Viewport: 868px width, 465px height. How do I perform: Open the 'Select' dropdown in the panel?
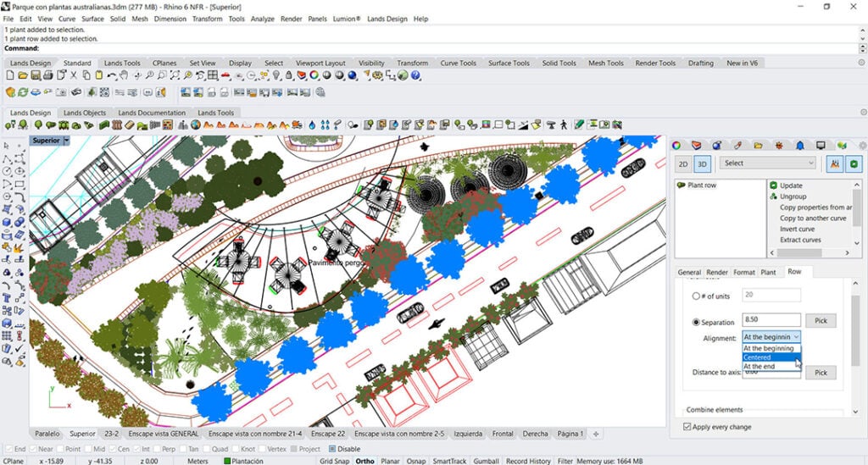pyautogui.click(x=768, y=163)
